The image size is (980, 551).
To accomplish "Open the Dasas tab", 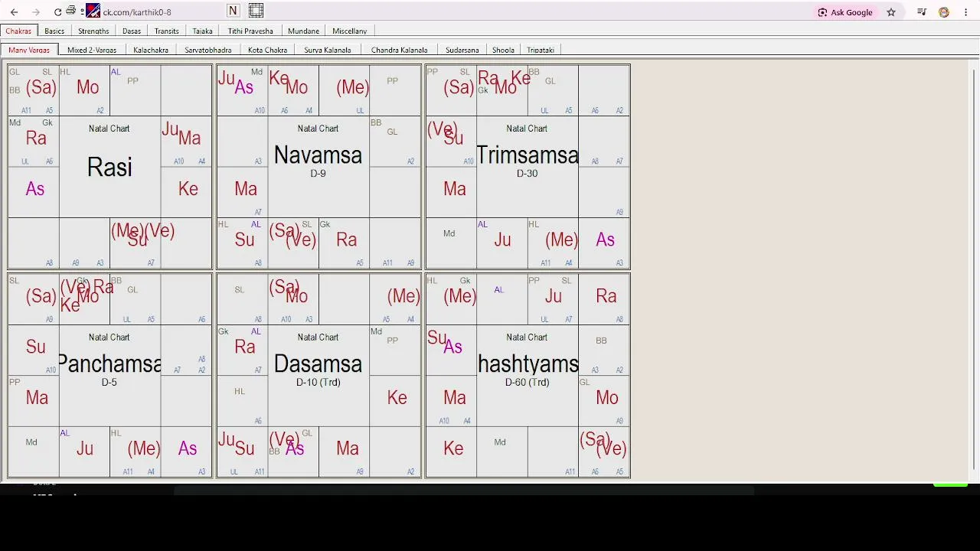I will 132,31.
